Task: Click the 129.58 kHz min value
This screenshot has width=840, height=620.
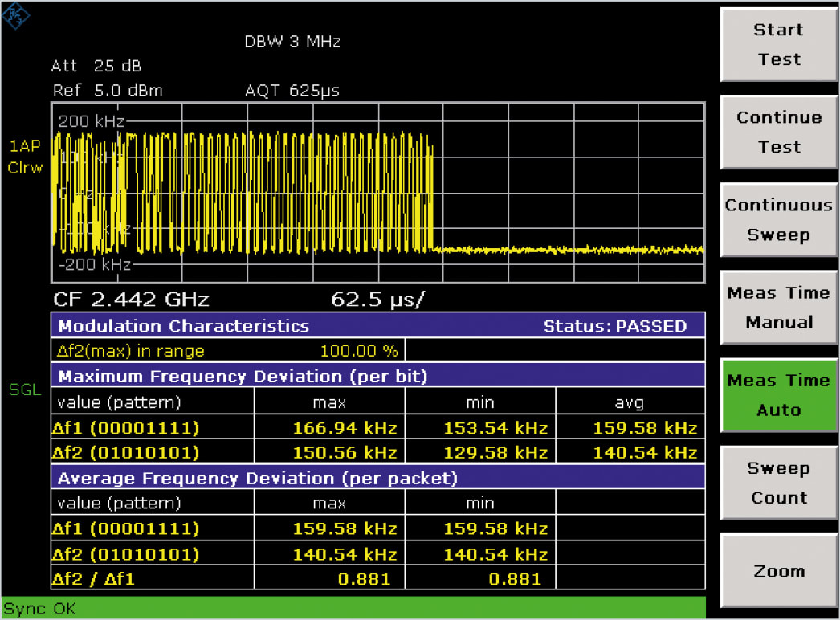Action: point(495,453)
